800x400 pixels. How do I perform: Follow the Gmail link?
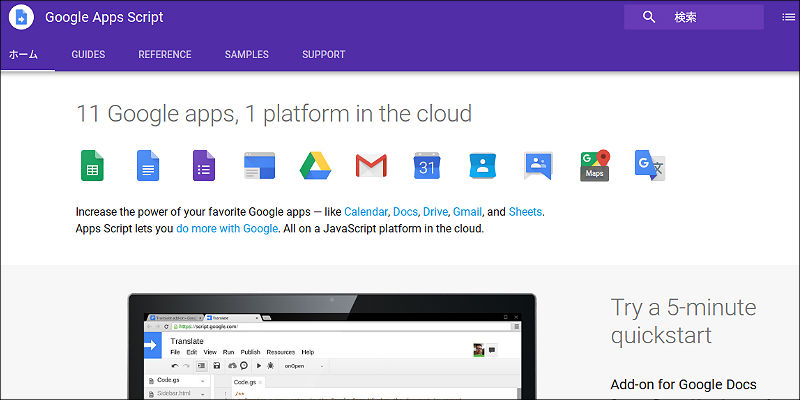point(468,212)
